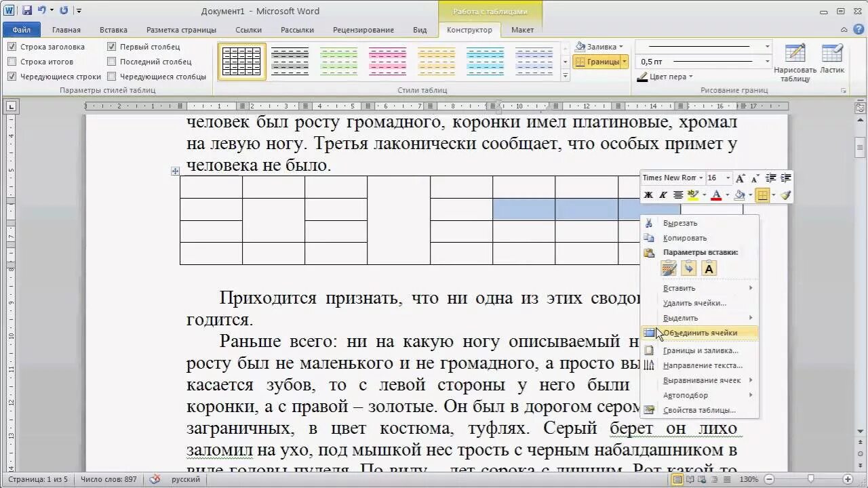Choose Вырезать in context menu
This screenshot has width=868, height=488.
[700, 223]
